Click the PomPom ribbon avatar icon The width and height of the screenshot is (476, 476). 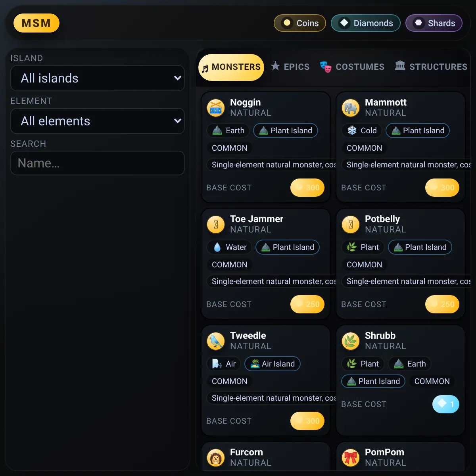pyautogui.click(x=351, y=458)
